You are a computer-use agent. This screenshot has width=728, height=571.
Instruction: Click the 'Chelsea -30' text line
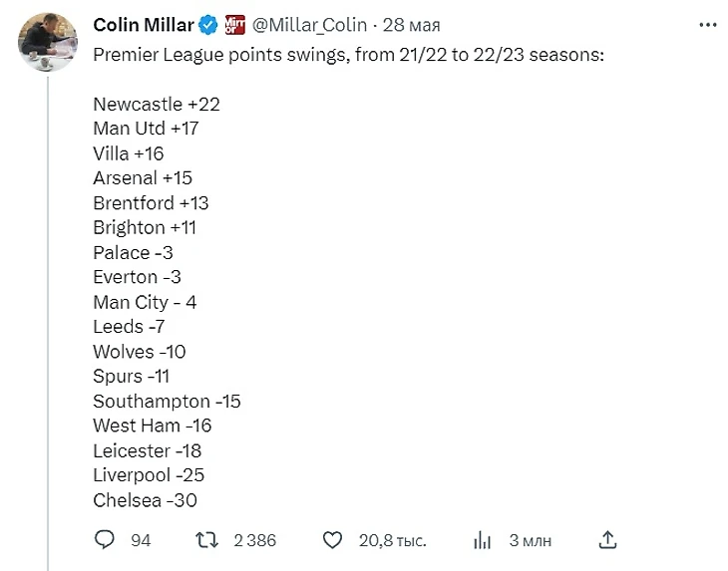[145, 500]
